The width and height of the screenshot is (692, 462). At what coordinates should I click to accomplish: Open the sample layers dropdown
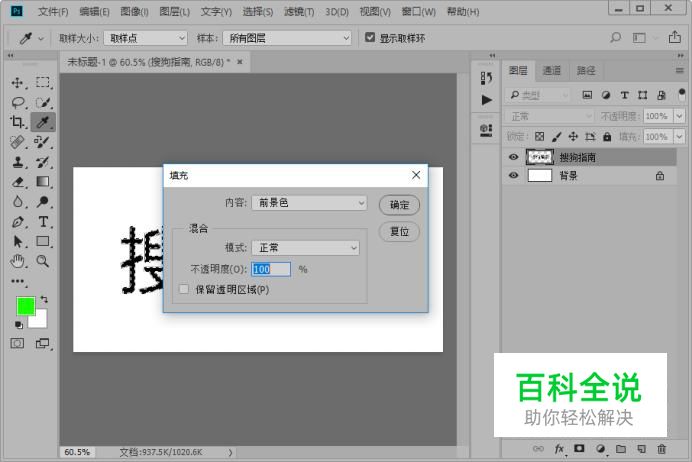pos(287,38)
